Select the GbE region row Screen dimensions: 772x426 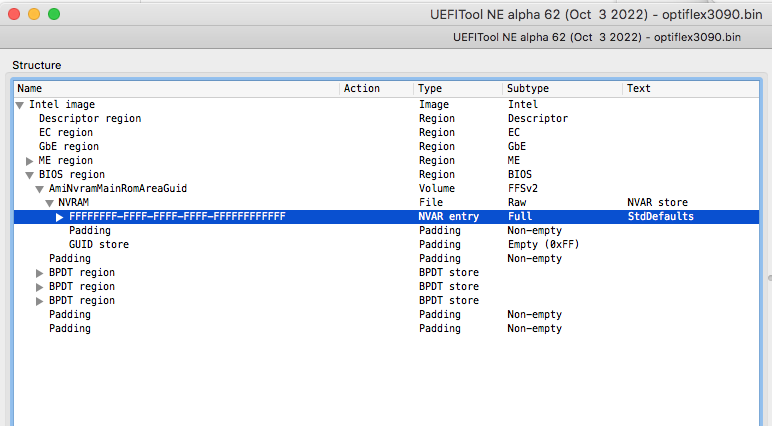coord(68,146)
